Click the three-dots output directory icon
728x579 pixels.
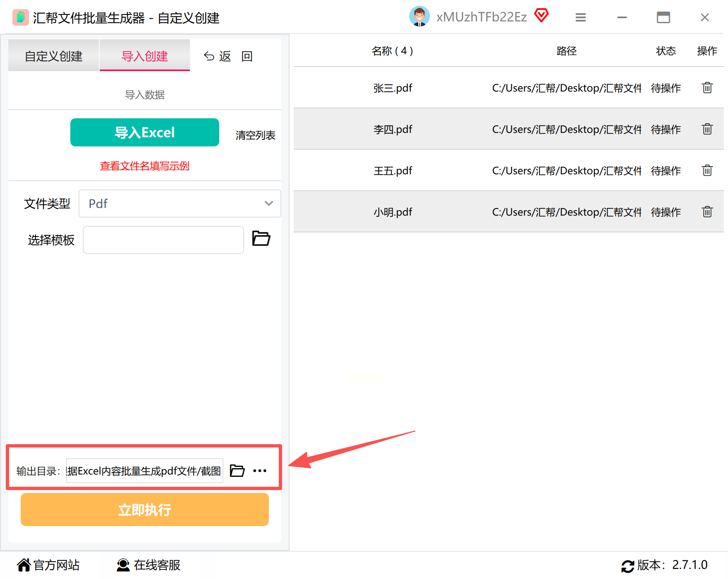260,471
